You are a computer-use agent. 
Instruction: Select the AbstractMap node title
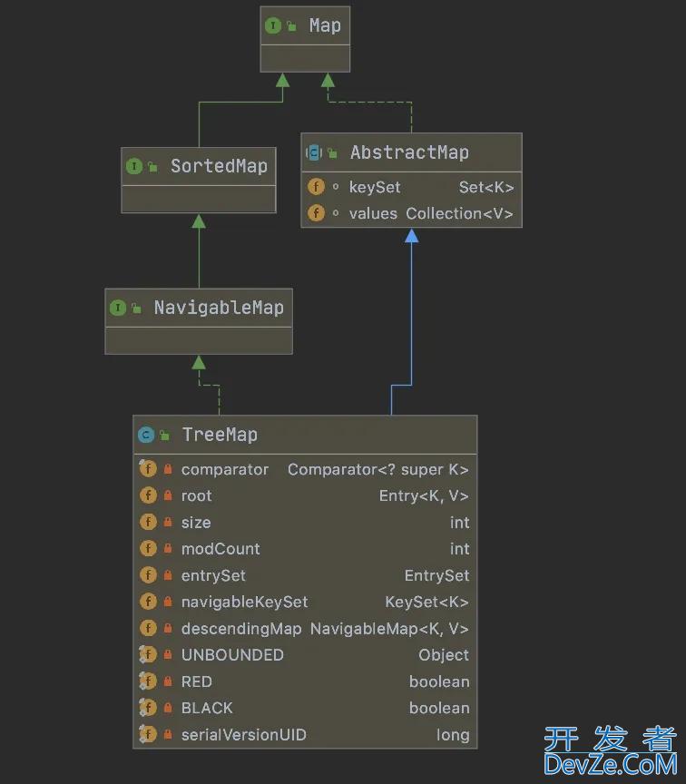point(409,152)
